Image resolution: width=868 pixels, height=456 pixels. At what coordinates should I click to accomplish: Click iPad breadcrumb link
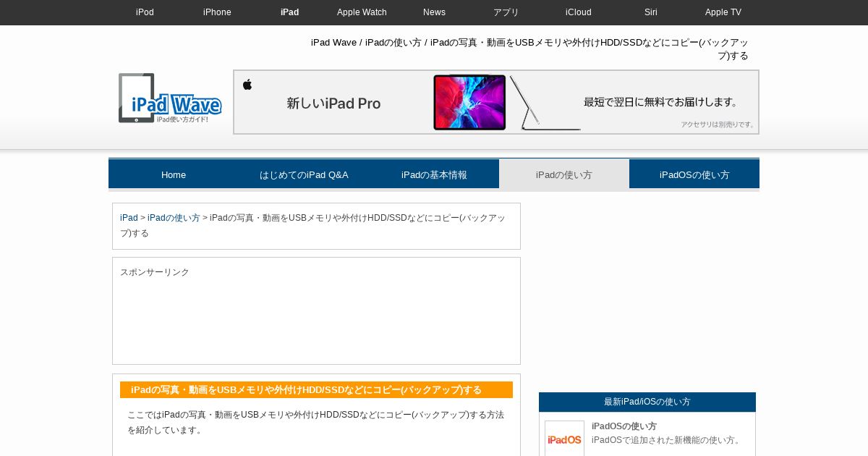[129, 218]
